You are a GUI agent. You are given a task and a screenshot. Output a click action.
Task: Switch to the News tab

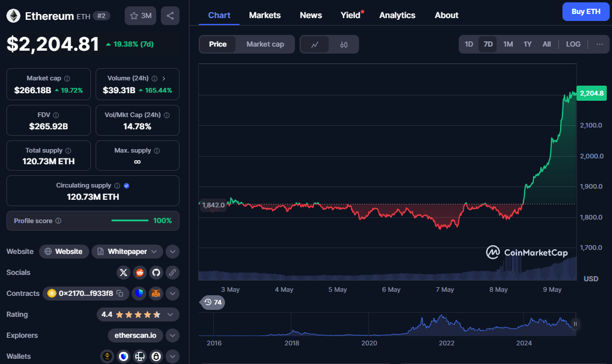(311, 15)
